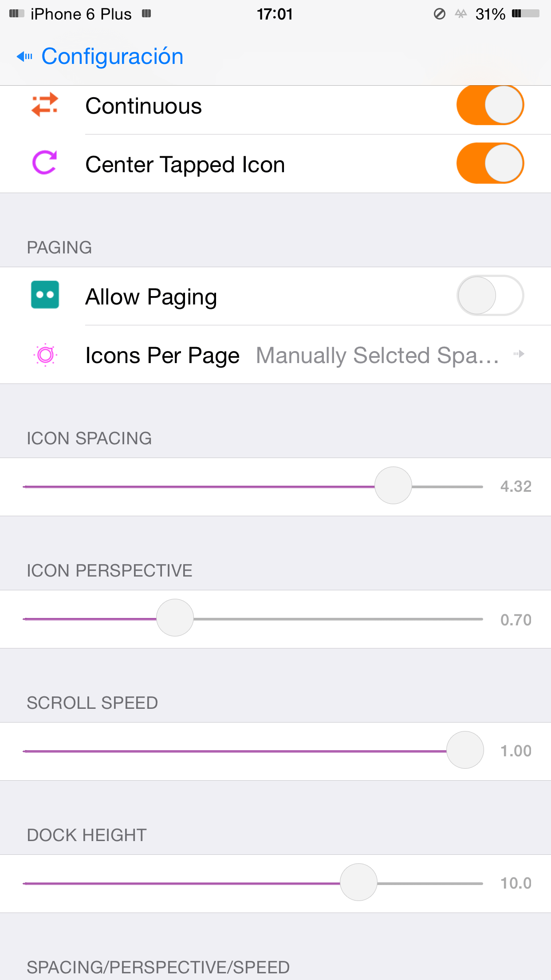
Task: Select the Icons Per Page row label
Action: click(x=162, y=356)
